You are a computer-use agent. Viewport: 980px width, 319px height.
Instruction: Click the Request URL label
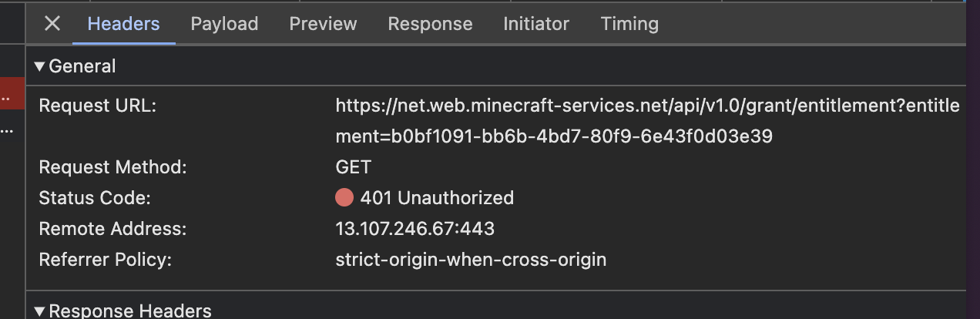coord(97,106)
